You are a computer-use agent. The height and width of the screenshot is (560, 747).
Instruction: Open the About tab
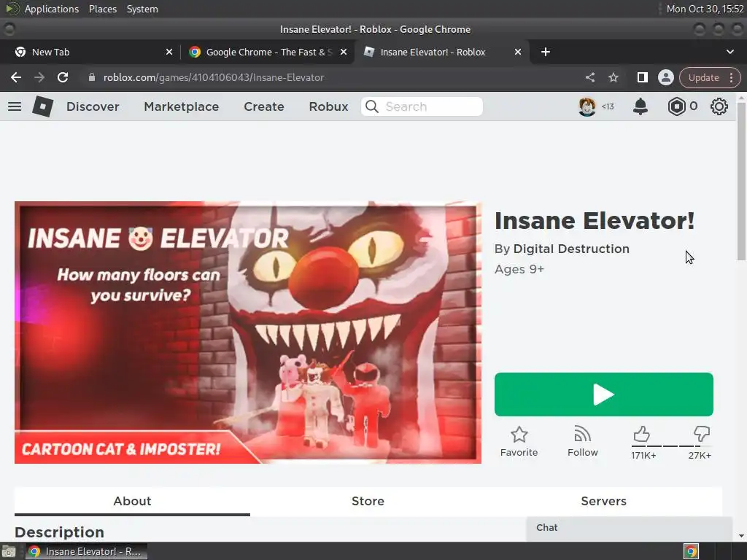(132, 501)
